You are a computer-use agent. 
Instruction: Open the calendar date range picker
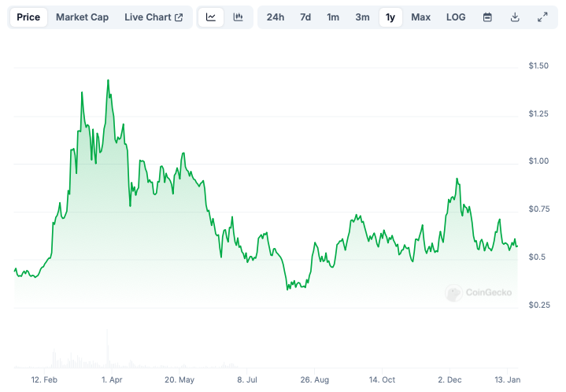487,17
